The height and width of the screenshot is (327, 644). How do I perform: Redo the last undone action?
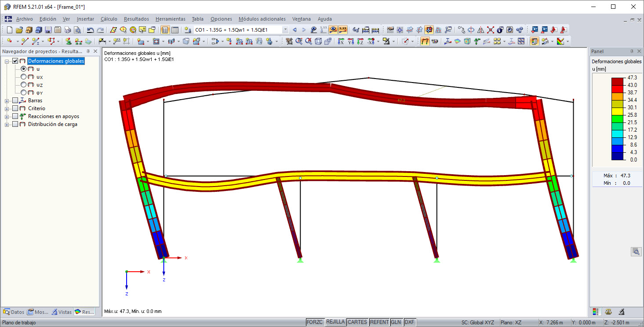tap(100, 30)
